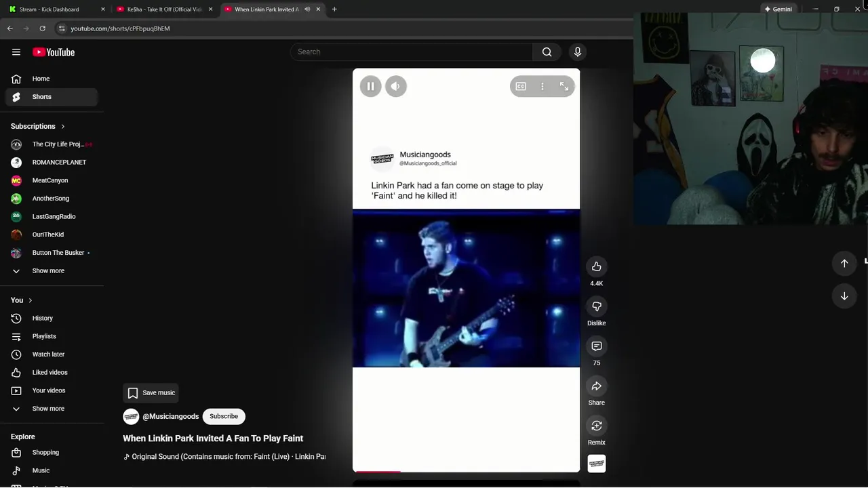The height and width of the screenshot is (488, 868).
Task: Open Original Sound Faint (Live) music link
Action: (224, 457)
